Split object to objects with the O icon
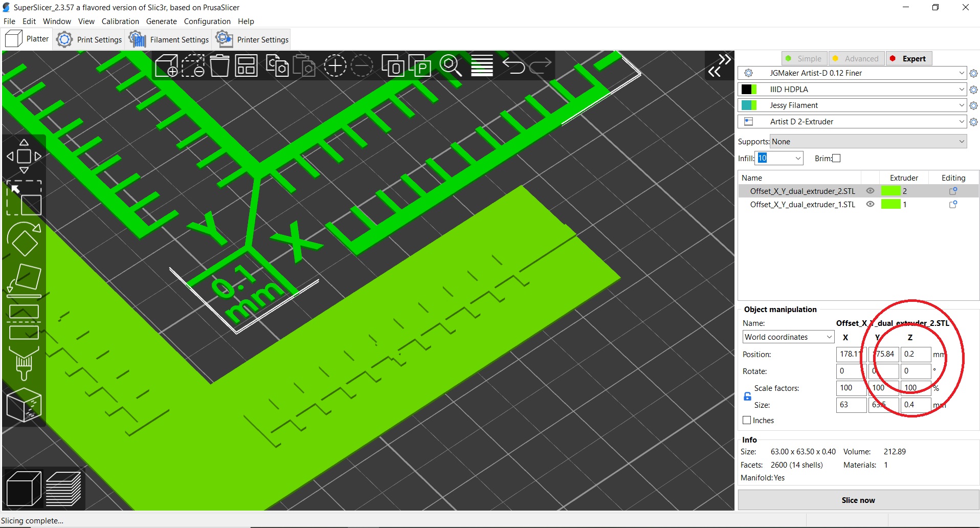This screenshot has width=980, height=528. click(394, 65)
